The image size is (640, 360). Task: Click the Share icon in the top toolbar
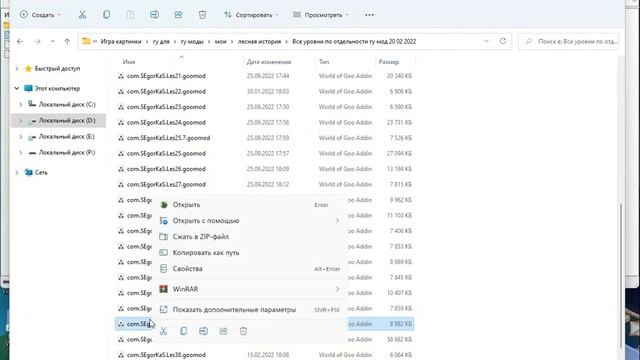pos(178,15)
